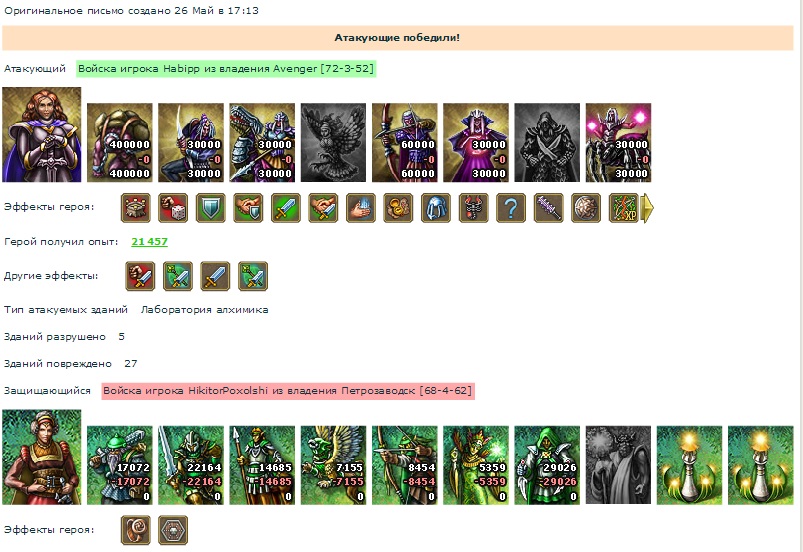The width and height of the screenshot is (803, 552).
Task: Click the dwarf unit with 17072 troops
Action: pyautogui.click(x=120, y=465)
